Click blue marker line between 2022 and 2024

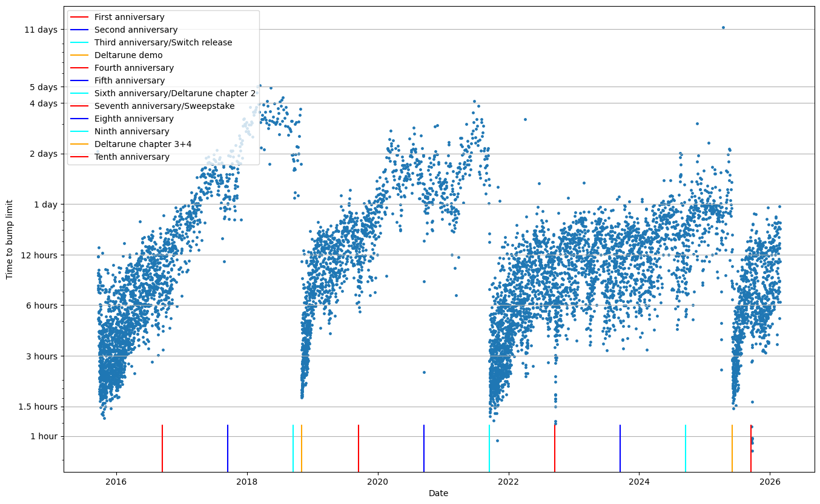click(620, 448)
